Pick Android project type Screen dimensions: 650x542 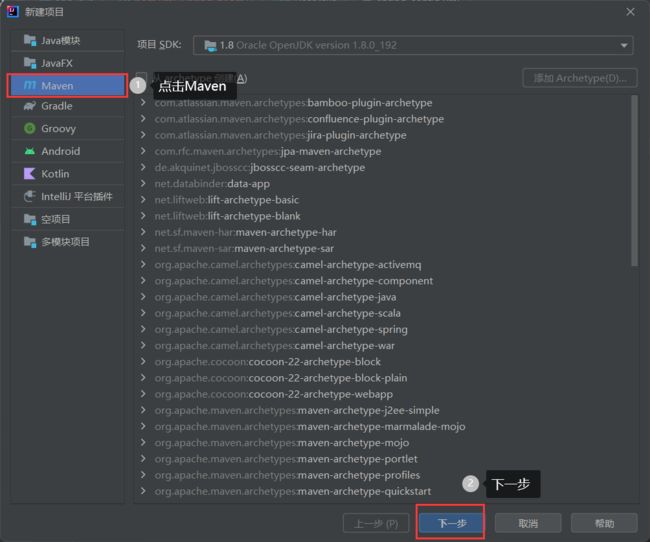67,151
